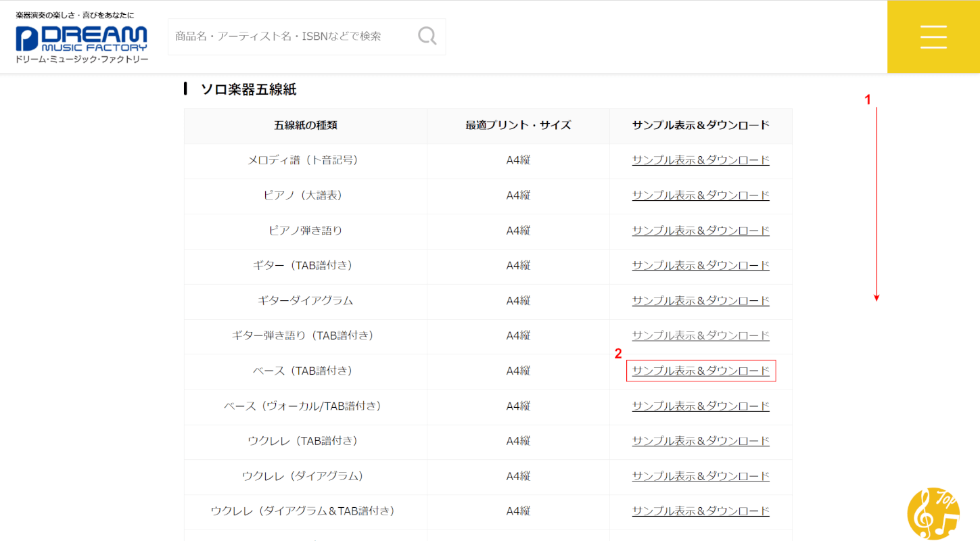Open download link for ギター（TAB譜付き）
The height and width of the screenshot is (541, 980).
[x=701, y=266]
